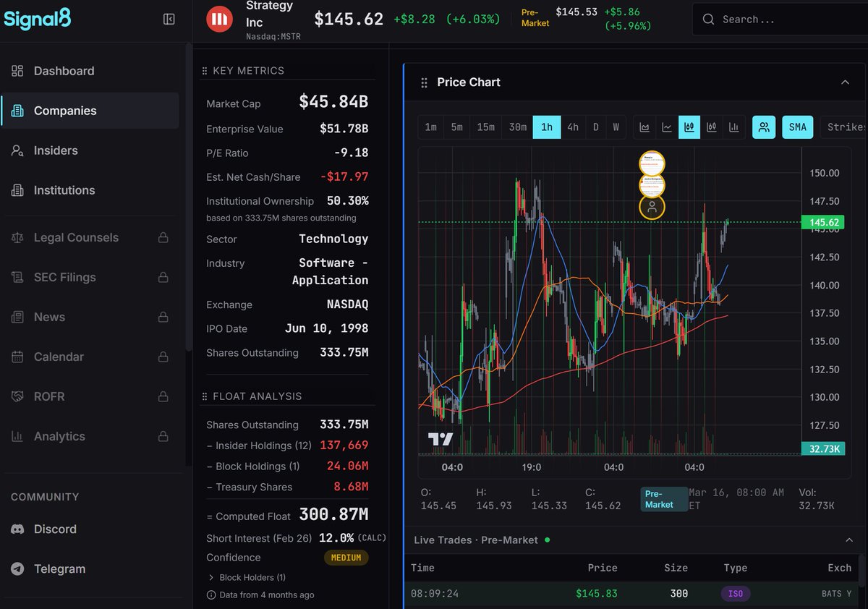Open the Companies page
The width and height of the screenshot is (868, 609).
tap(90, 111)
